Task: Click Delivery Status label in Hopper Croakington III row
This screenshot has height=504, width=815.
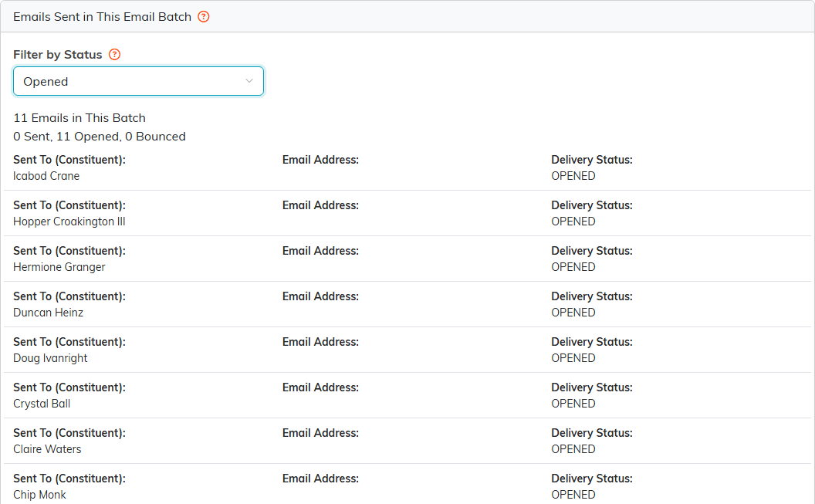Action: point(592,205)
